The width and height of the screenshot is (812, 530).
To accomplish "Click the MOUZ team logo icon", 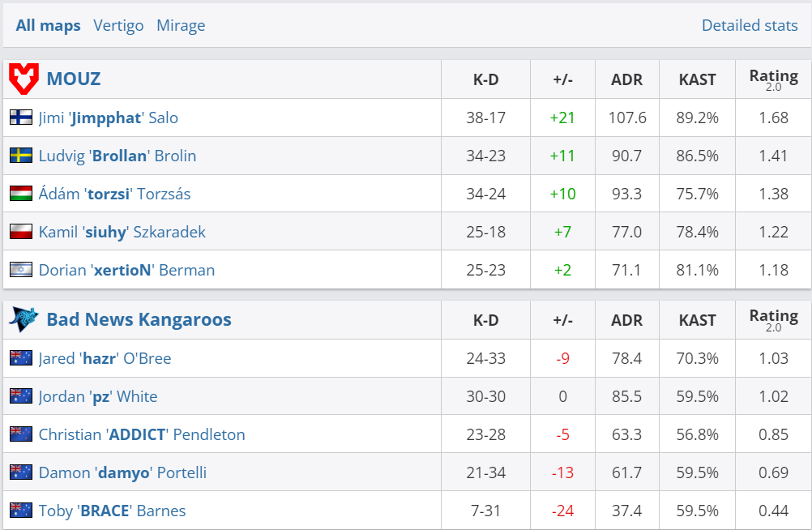I will coord(24,79).
